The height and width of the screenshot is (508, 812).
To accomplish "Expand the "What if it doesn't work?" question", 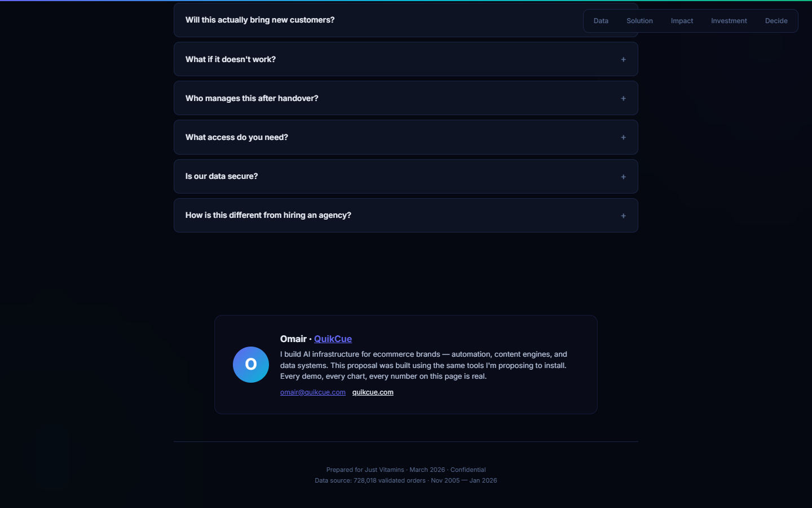I will tap(231, 59).
